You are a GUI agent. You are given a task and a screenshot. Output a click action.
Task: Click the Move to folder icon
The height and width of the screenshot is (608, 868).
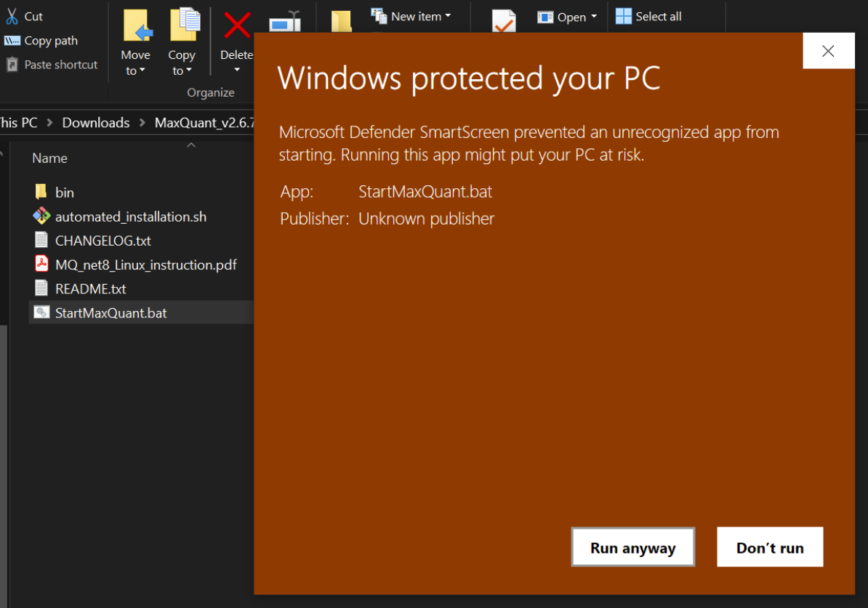[x=137, y=25]
